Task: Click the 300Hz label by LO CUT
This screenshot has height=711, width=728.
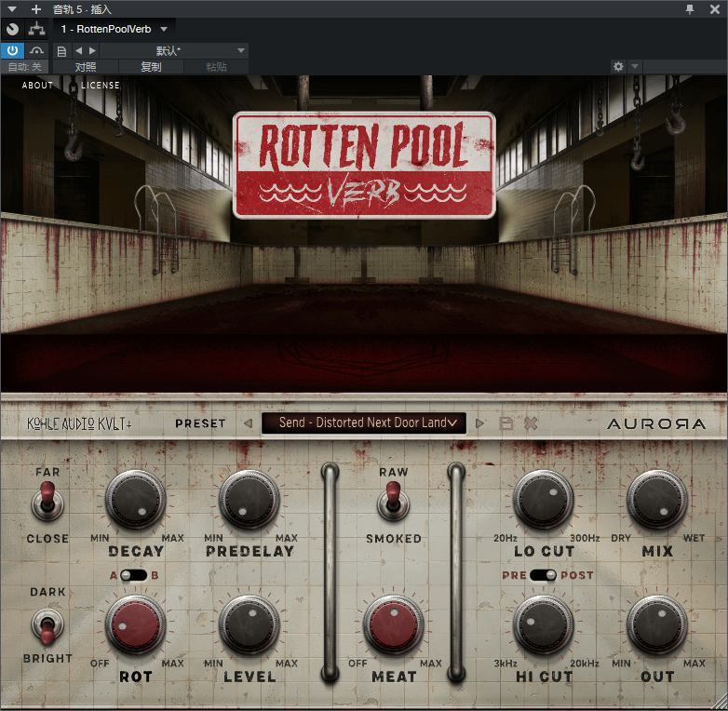Action: coord(585,538)
